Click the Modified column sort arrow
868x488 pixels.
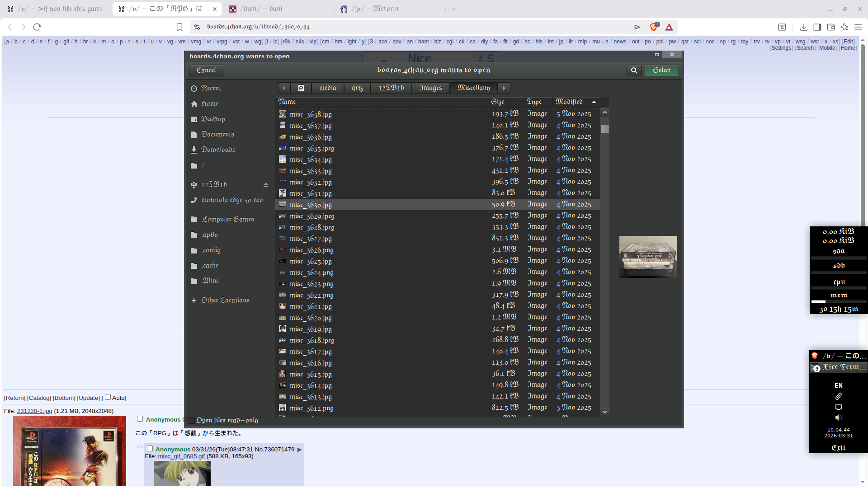pyautogui.click(x=594, y=102)
